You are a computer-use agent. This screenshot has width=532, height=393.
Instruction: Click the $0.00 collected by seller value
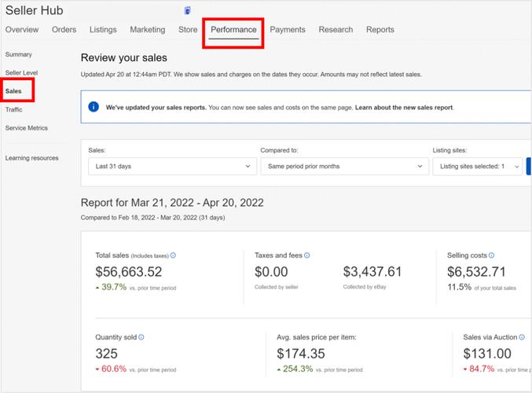pyautogui.click(x=271, y=271)
